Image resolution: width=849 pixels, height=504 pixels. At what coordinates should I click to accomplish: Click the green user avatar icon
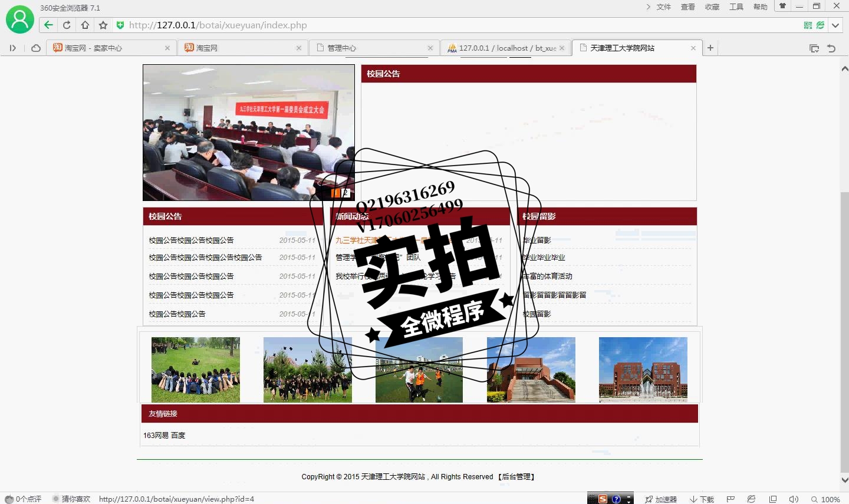click(20, 19)
